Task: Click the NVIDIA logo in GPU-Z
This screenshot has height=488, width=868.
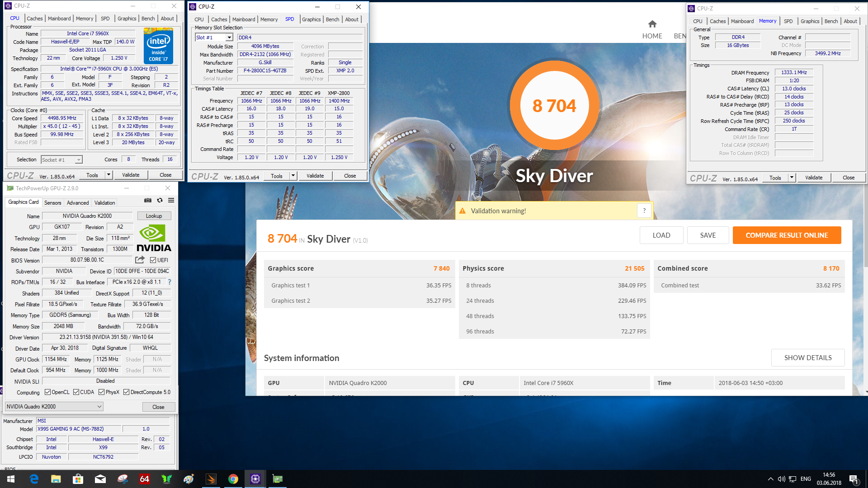Action: coord(154,238)
